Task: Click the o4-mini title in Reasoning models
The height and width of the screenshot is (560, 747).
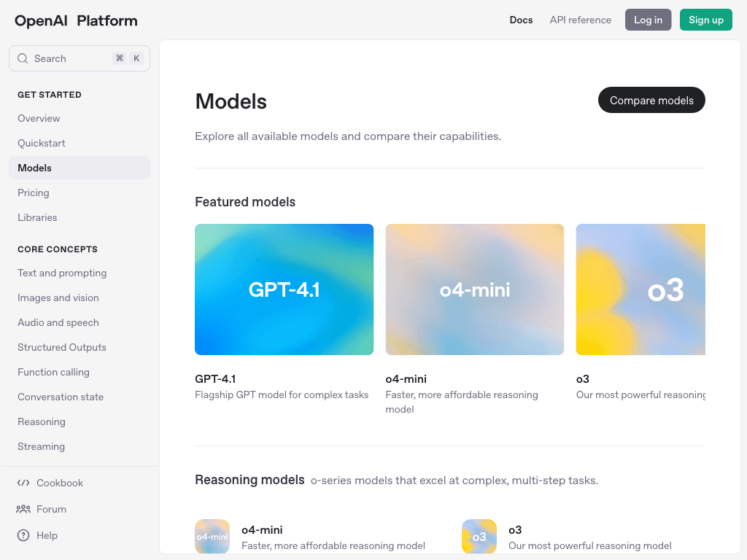Action: [x=262, y=530]
